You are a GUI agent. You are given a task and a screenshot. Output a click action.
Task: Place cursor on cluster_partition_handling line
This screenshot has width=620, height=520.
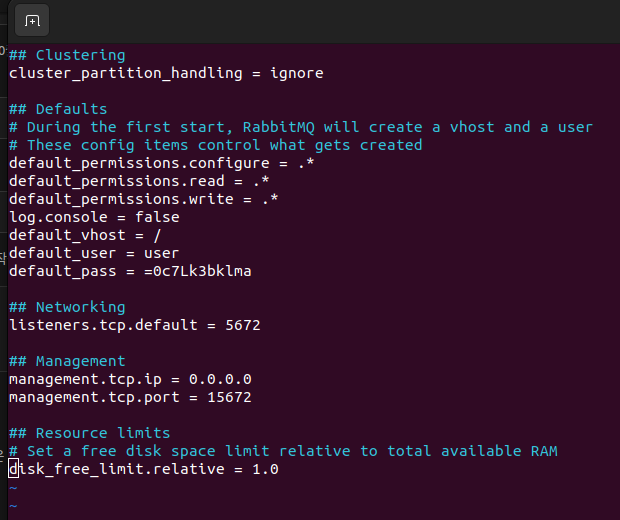166,73
